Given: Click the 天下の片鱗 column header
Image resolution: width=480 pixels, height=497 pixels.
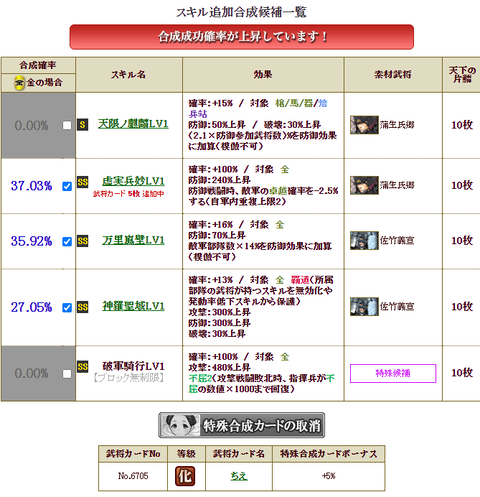Looking at the screenshot, I should coord(462,74).
